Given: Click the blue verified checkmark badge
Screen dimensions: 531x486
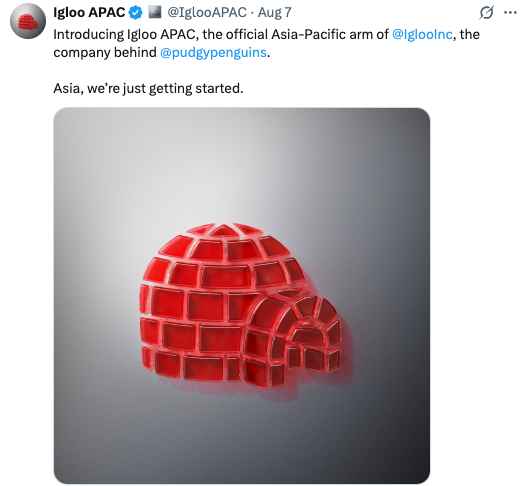Looking at the screenshot, I should click(x=136, y=13).
